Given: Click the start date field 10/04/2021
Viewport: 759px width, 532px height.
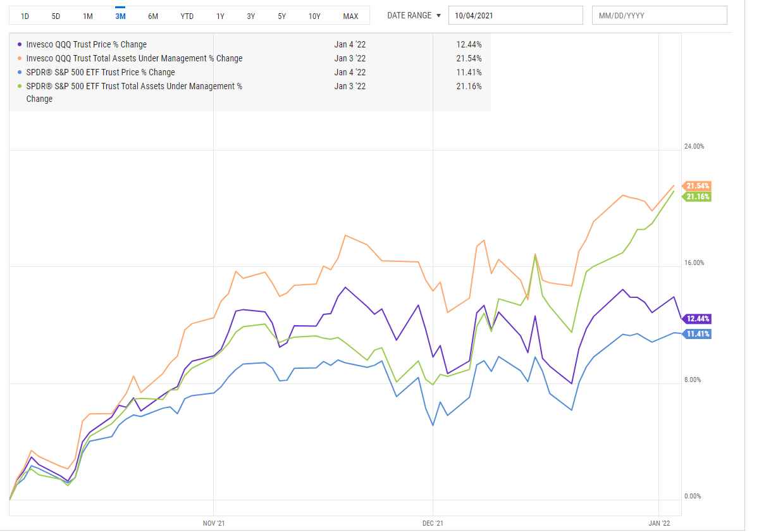Looking at the screenshot, I should coord(515,15).
